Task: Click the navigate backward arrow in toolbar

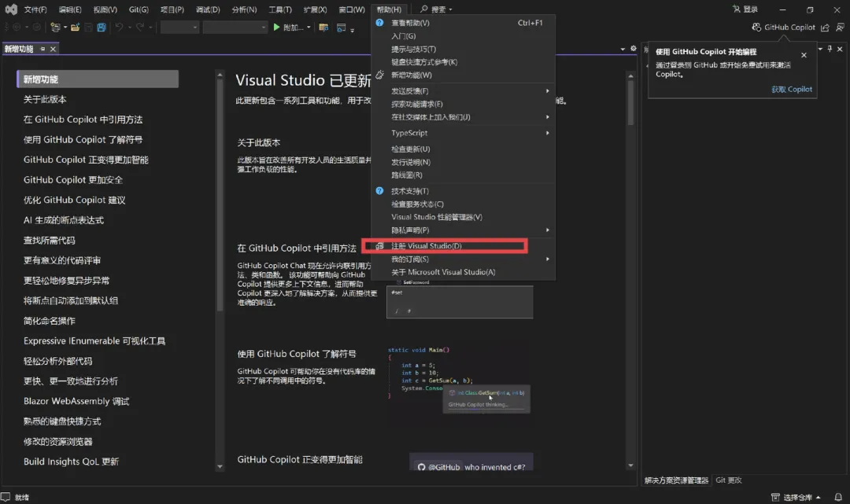Action: click(x=17, y=27)
